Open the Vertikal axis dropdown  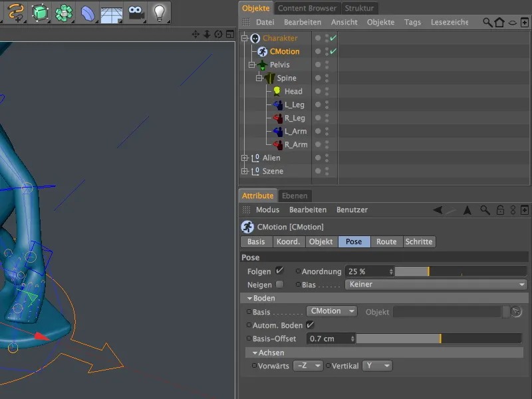[x=377, y=366]
